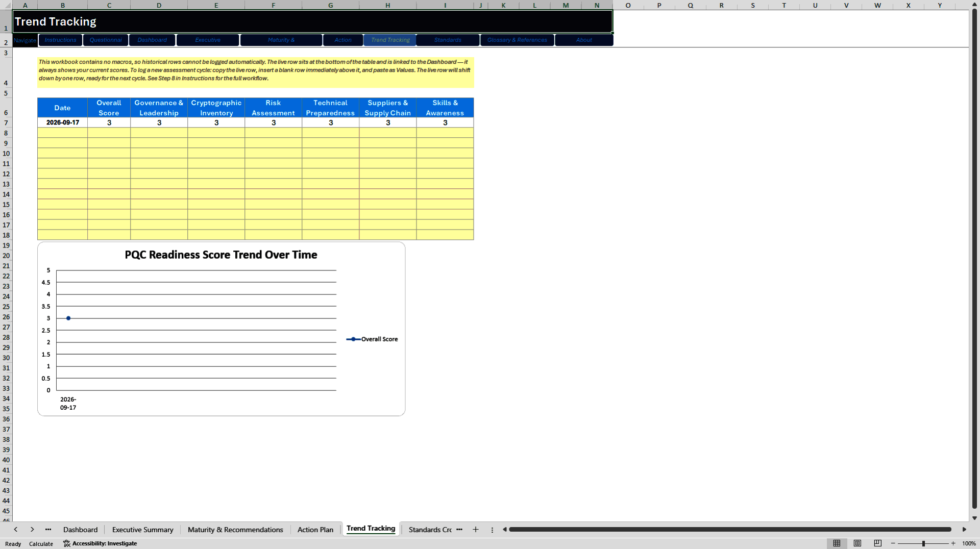Viewport: 980px width, 549px height.
Task: Click the Dashboard navigation button
Action: tap(152, 40)
